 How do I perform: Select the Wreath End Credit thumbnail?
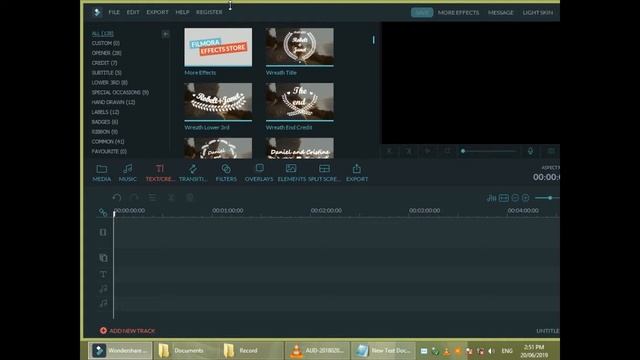click(x=300, y=102)
